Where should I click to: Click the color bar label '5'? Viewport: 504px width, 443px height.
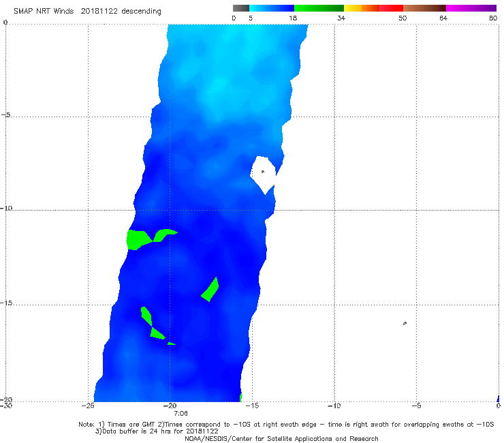[251, 18]
